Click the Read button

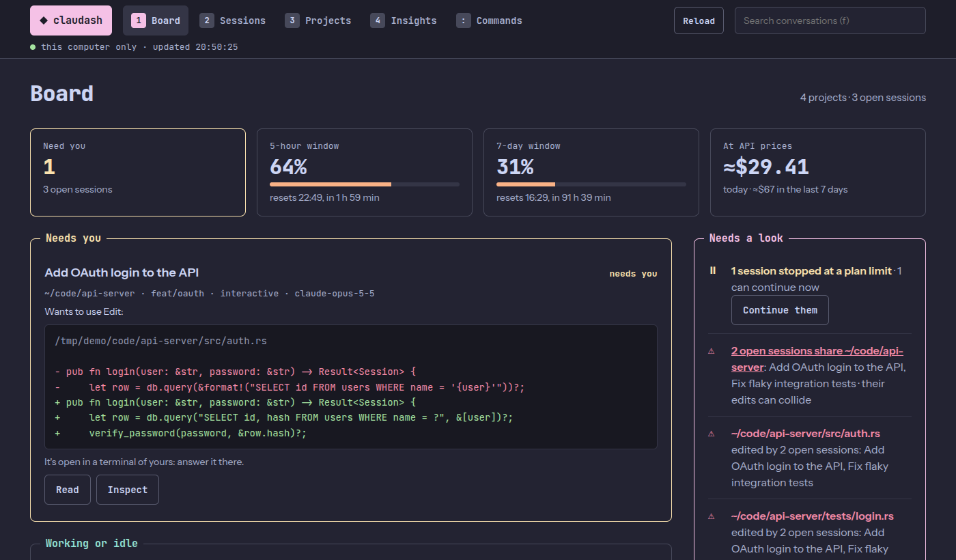click(68, 490)
